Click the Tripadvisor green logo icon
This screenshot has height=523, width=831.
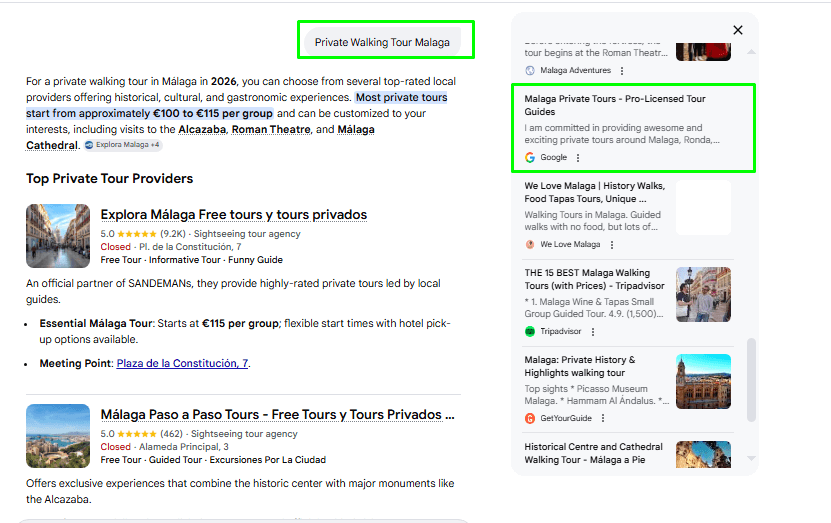click(x=530, y=332)
